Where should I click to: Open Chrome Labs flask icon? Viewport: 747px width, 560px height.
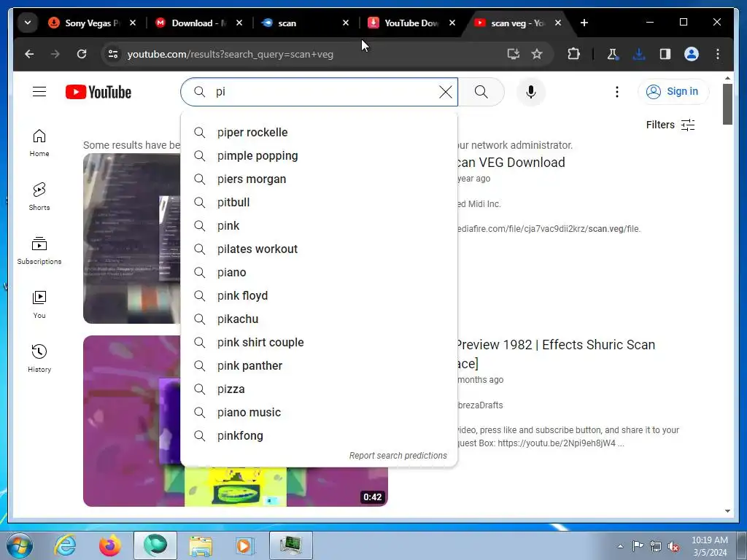(x=613, y=54)
